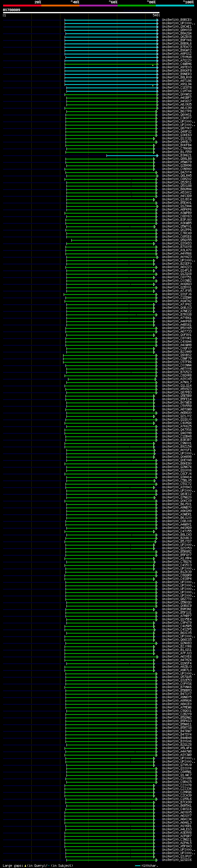Open hit UniRef100_B3H621

(176, 155)
